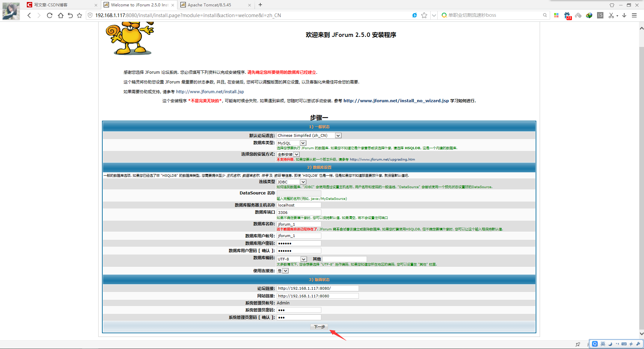Image resolution: width=644 pixels, height=349 pixels.
Task: Click the browser address bar URL
Action: tap(188, 15)
